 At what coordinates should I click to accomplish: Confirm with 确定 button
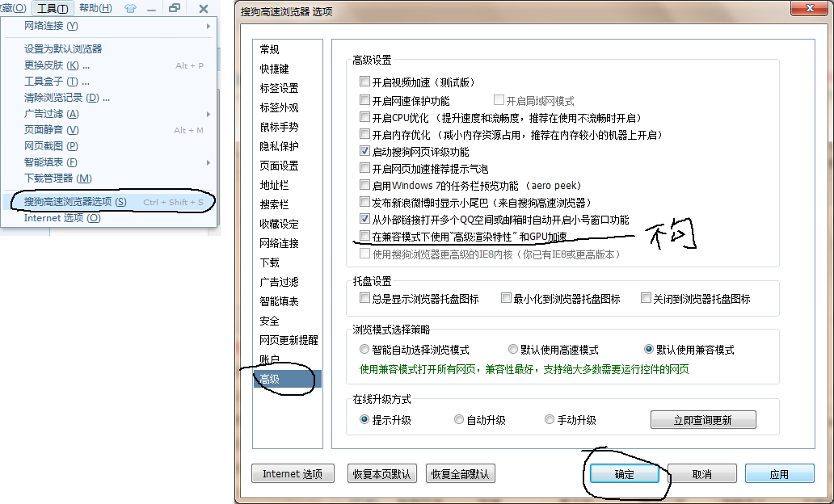tap(625, 473)
